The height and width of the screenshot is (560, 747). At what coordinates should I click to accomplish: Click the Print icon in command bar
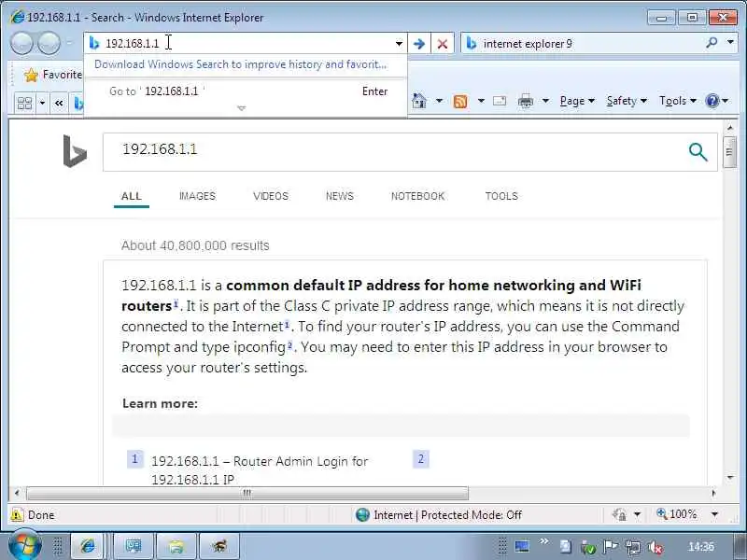(x=526, y=101)
